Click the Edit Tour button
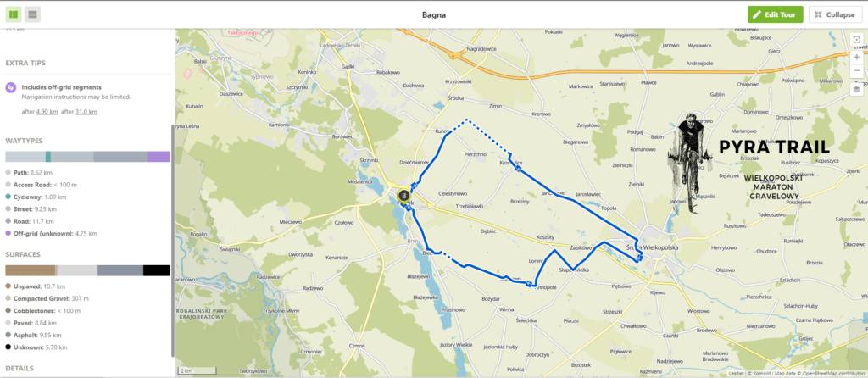 [775, 15]
